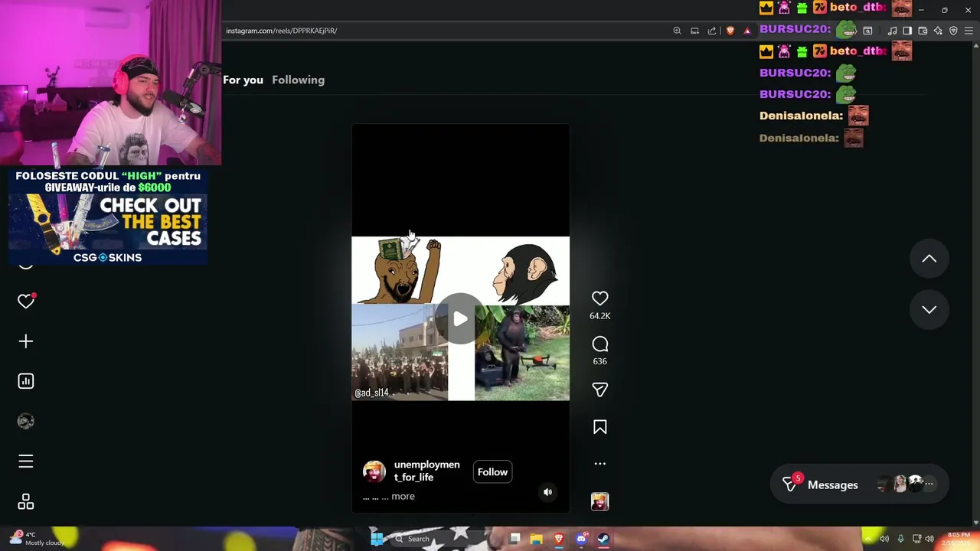Open unemployment_for_life avatar picture
Screen dimensions: 980x551
point(374,471)
